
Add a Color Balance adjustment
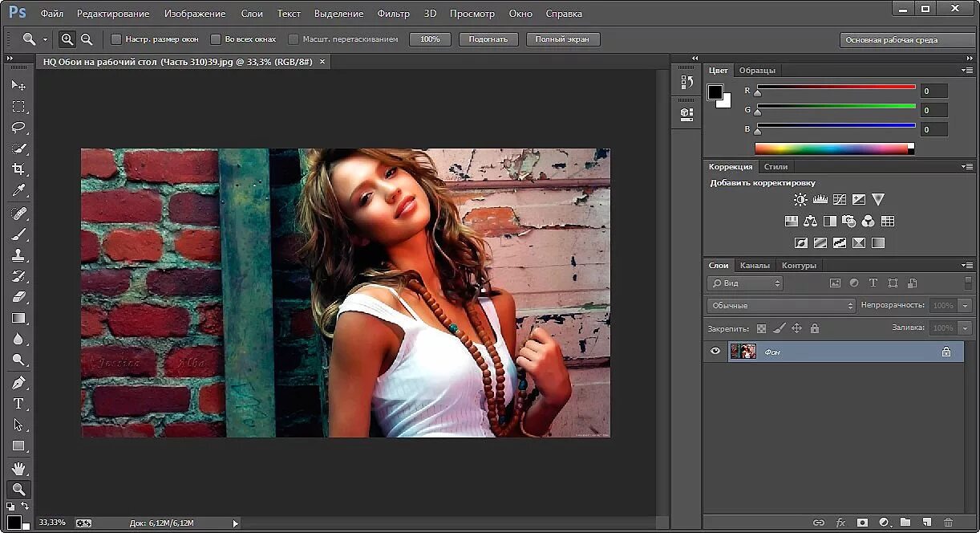(x=810, y=221)
